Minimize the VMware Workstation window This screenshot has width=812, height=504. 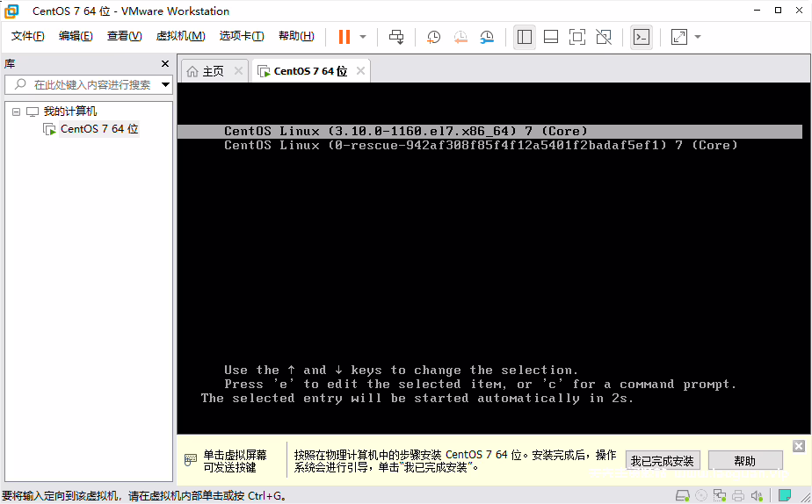point(758,11)
